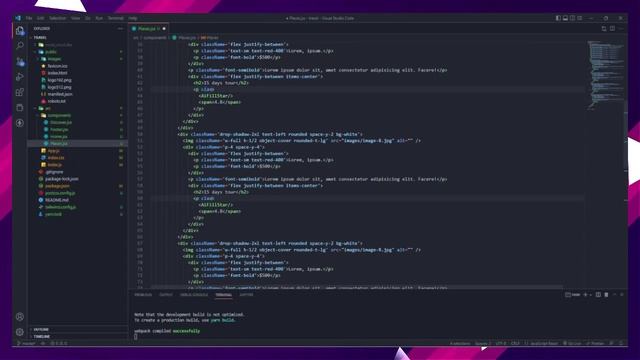Open package.json file
This screenshot has width=640, height=360.
(57, 186)
